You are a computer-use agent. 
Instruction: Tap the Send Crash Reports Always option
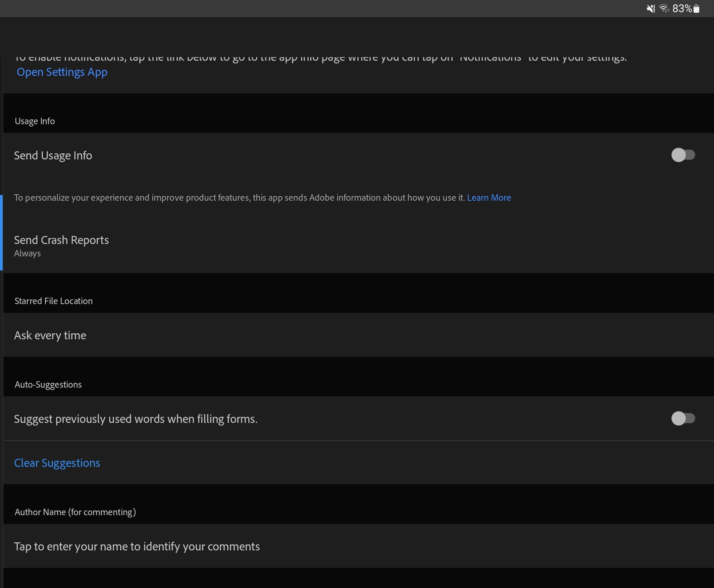[x=357, y=245]
